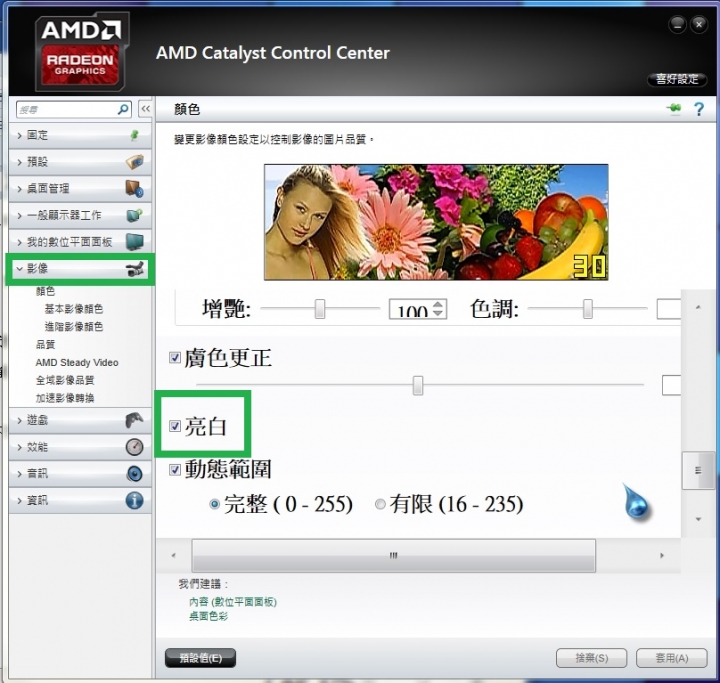Click the 一般顯示器工作 monitor icon
720x683 pixels.
tap(135, 215)
